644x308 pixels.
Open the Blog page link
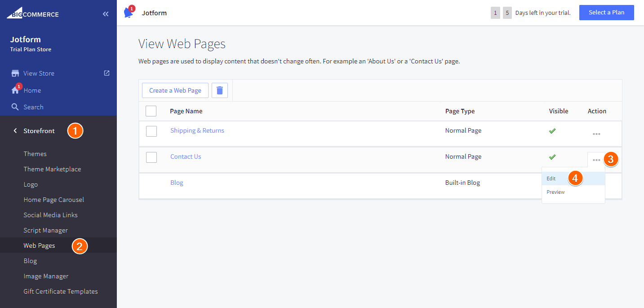tap(177, 183)
